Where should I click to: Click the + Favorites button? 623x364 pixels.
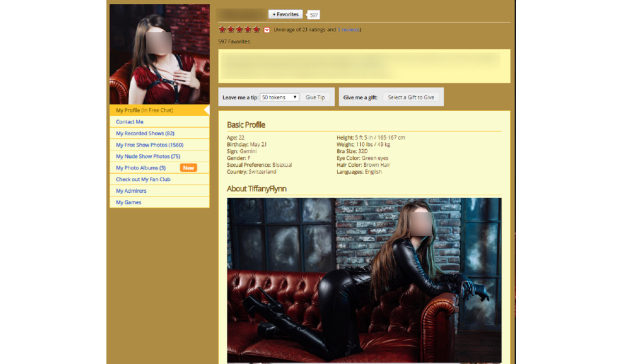pos(286,14)
